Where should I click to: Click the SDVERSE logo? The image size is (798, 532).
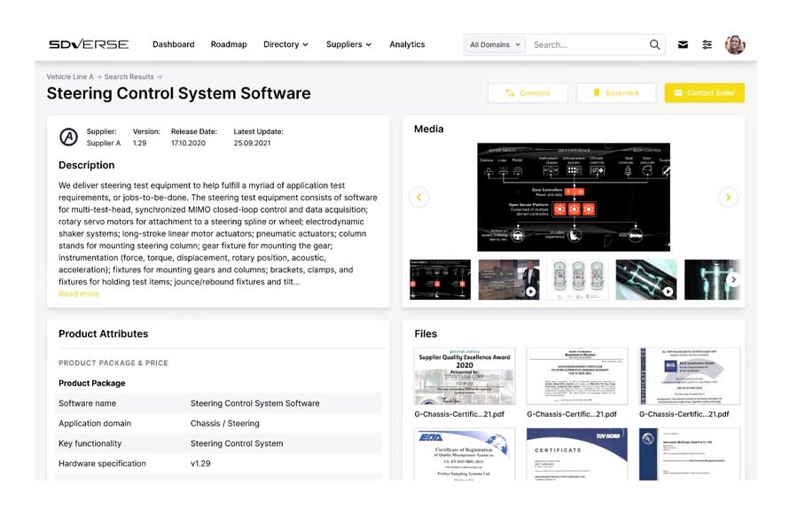point(89,44)
